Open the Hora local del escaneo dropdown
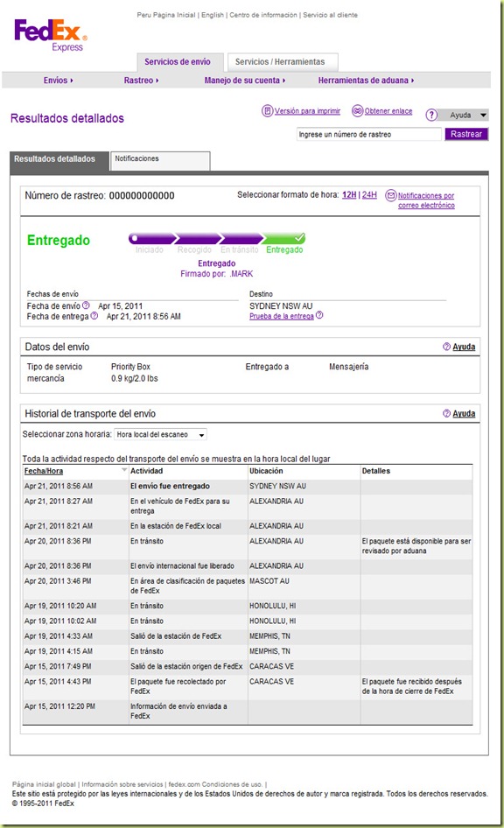Viewport: 504px width, 828px height. pyautogui.click(x=160, y=435)
